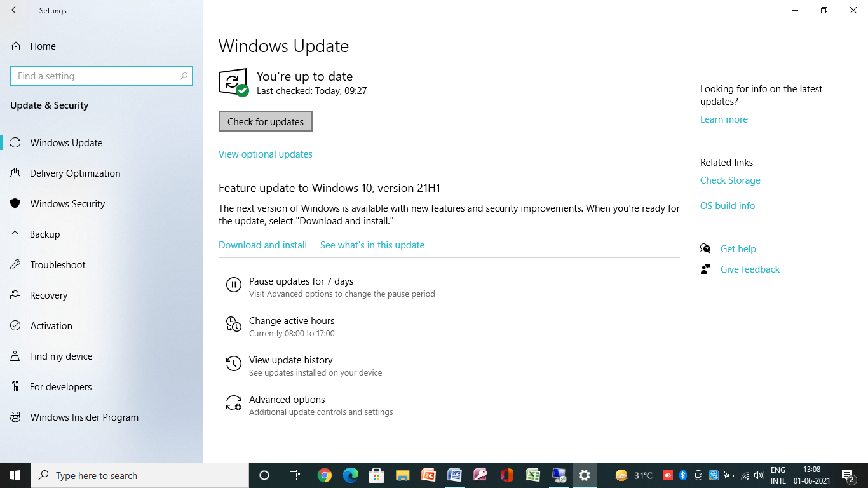Screen dimensions: 868x488
Task: Click taskbar 'Type here to search' box
Action: click(140, 475)
